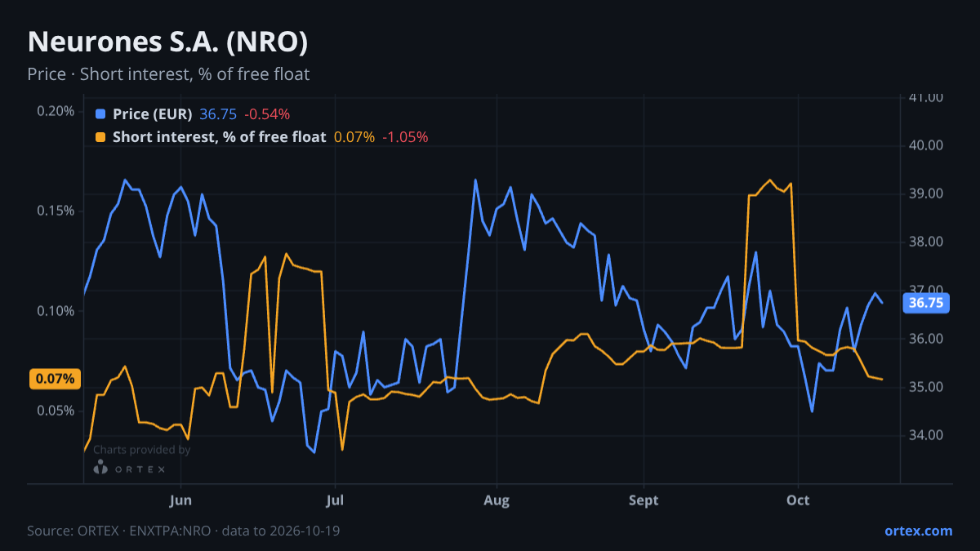This screenshot has height=551, width=980.
Task: Select the Short interest, % of free float legend label
Action: click(x=219, y=137)
